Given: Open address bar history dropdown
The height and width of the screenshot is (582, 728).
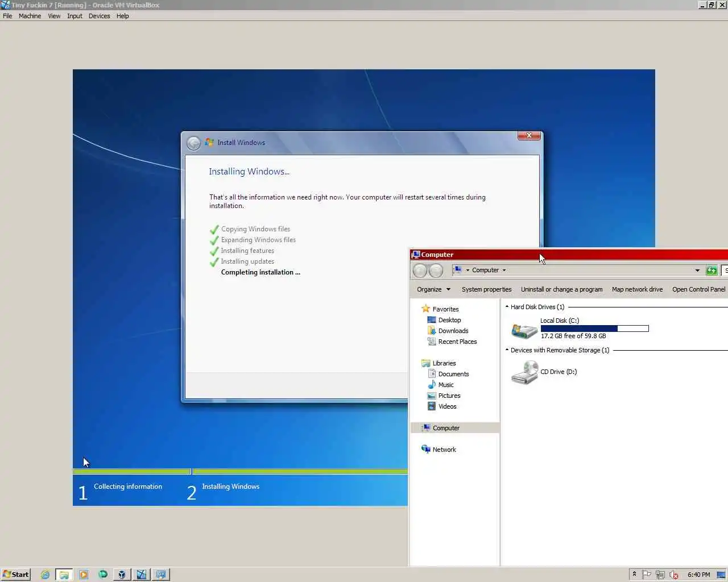Looking at the screenshot, I should coord(697,271).
